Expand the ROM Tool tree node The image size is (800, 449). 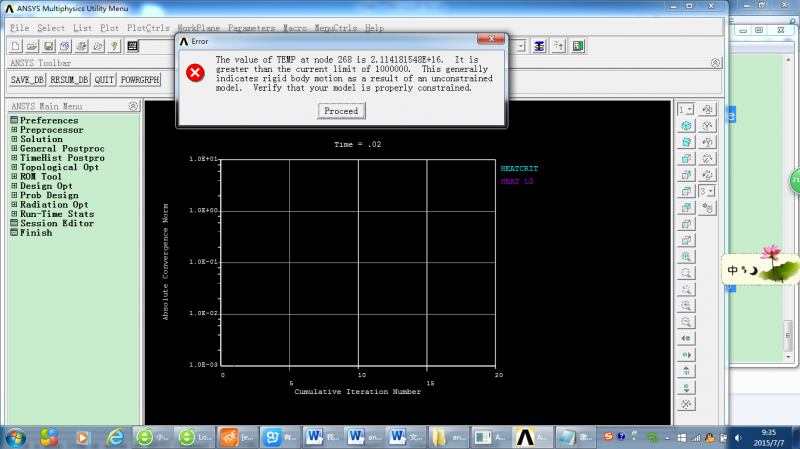coord(14,177)
